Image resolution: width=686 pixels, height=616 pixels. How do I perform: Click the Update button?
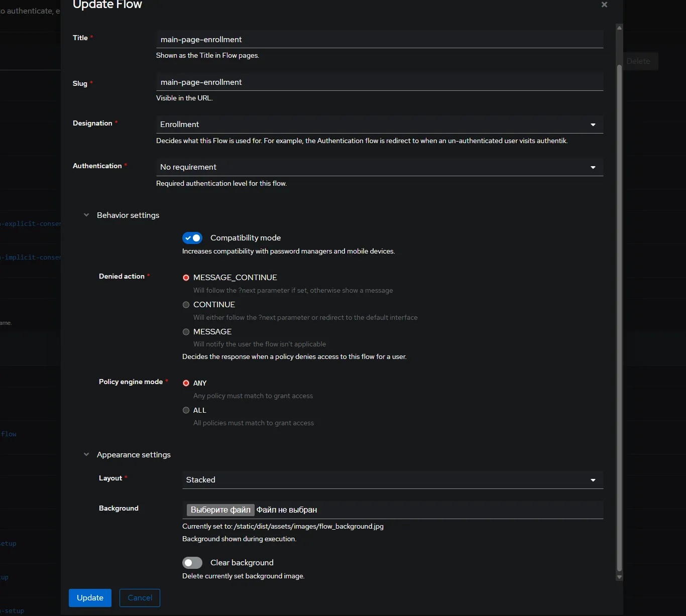click(90, 598)
